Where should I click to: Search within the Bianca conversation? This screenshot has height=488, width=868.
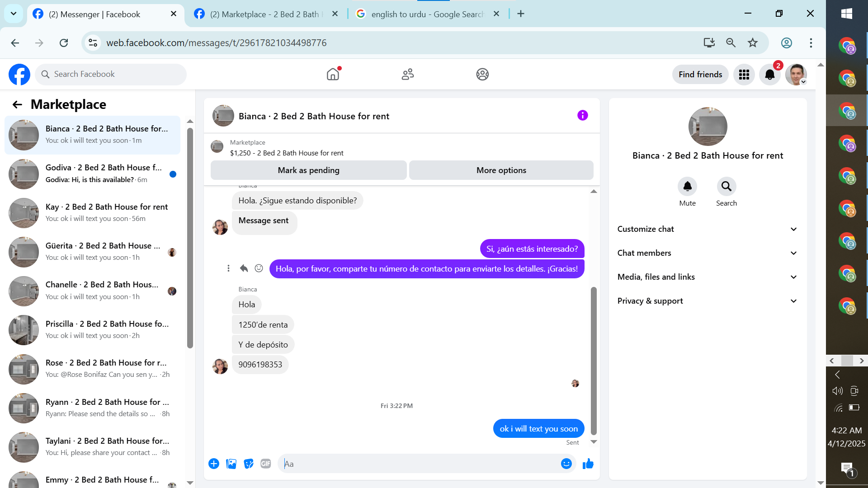point(726,187)
